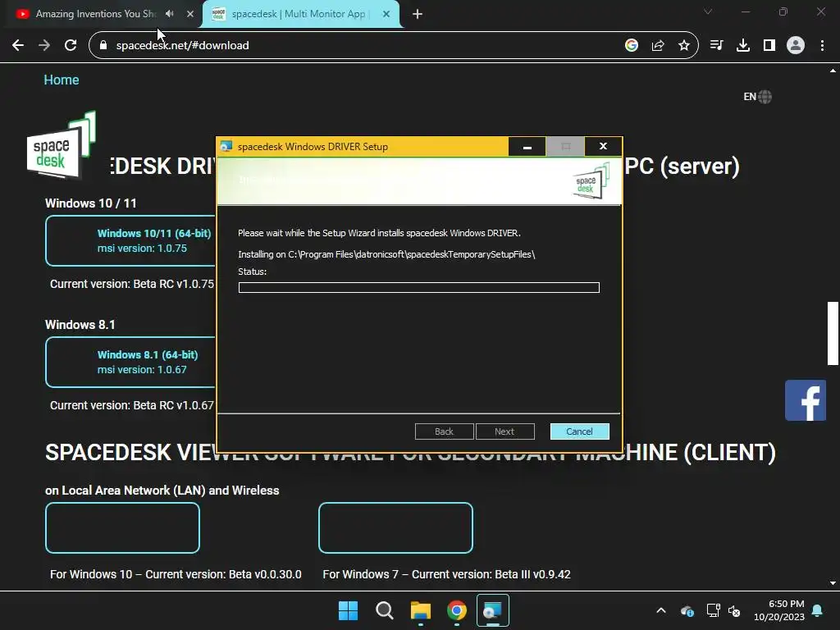
Task: Click the scrollbar up arrow
Action: point(833,71)
